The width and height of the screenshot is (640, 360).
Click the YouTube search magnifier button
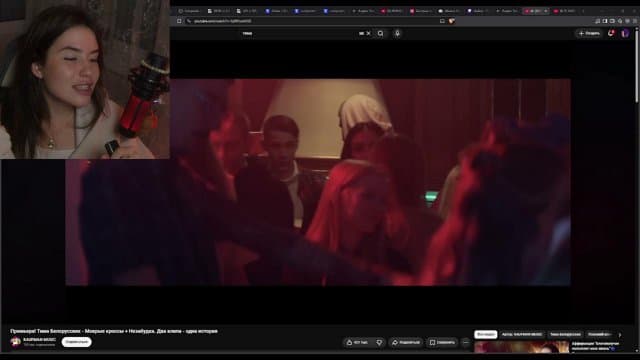coord(380,33)
